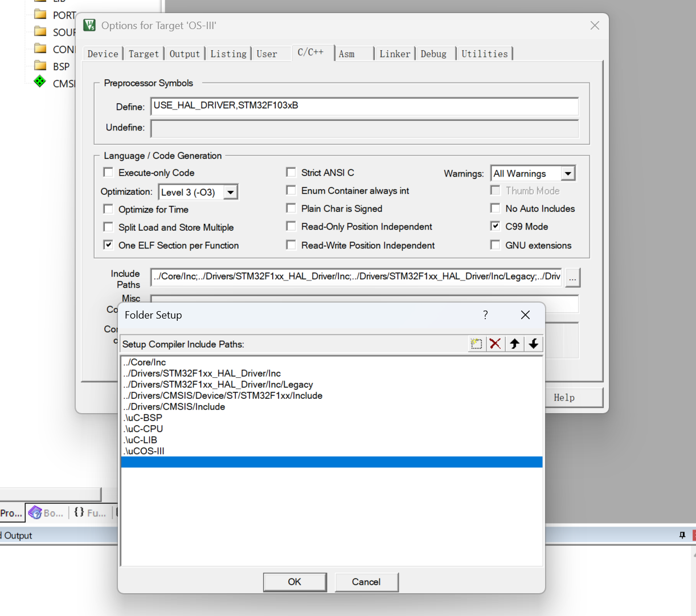The image size is (696, 616).
Task: Switch to the Output tab
Action: pyautogui.click(x=185, y=54)
